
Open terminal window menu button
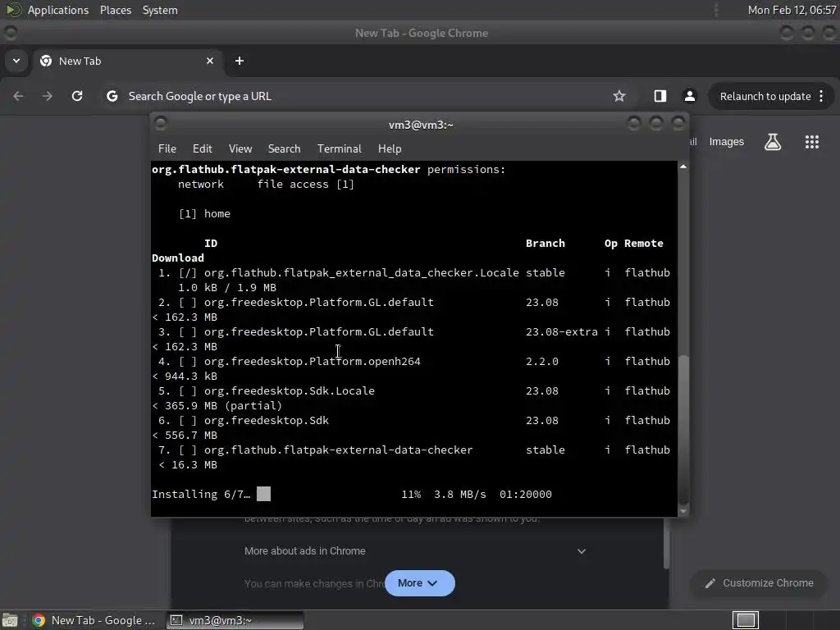161,124
